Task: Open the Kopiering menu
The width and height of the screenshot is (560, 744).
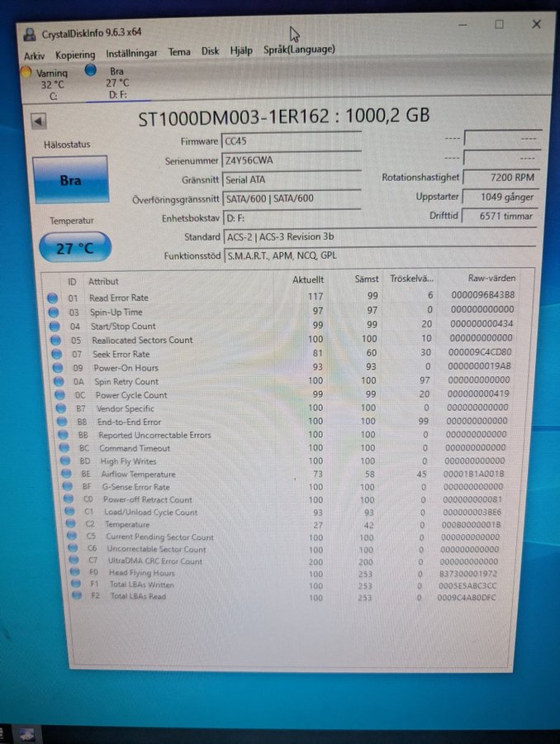Action: (x=75, y=55)
